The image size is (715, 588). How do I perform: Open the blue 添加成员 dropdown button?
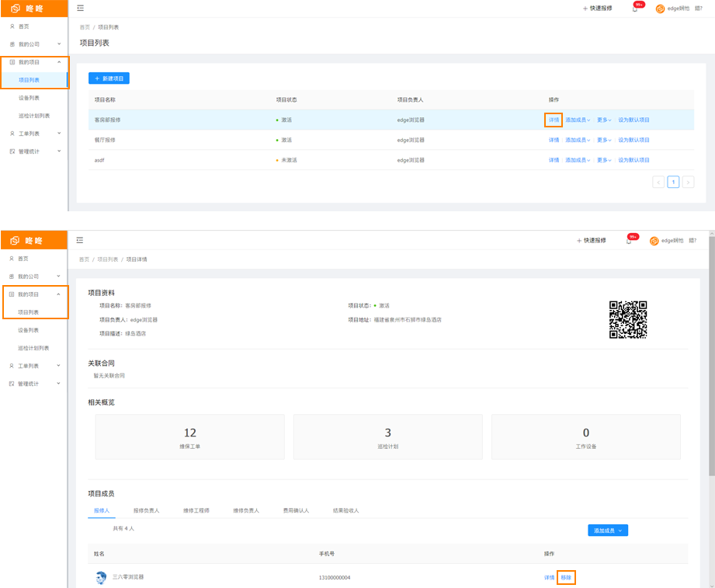coord(607,531)
